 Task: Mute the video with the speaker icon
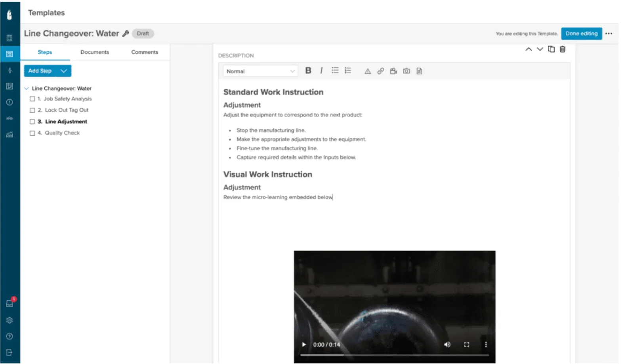(447, 345)
